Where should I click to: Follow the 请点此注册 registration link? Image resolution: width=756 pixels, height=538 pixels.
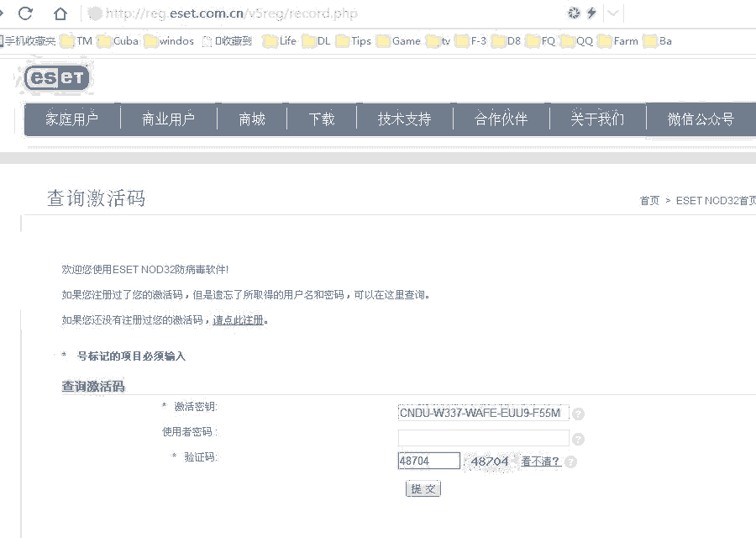coord(239,320)
